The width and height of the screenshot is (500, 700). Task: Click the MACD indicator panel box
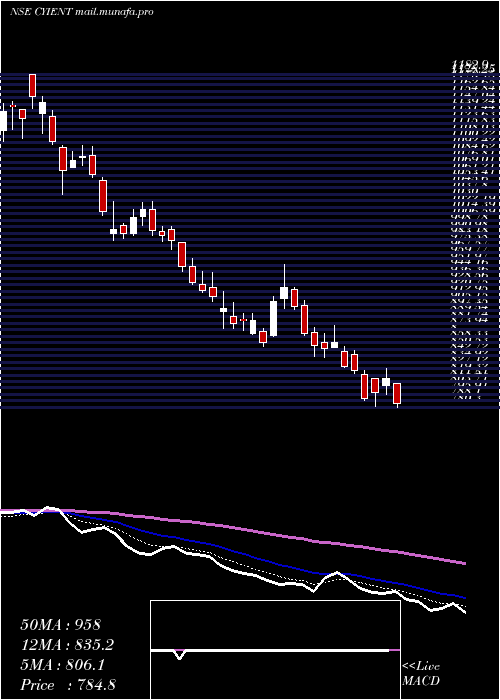(275, 650)
